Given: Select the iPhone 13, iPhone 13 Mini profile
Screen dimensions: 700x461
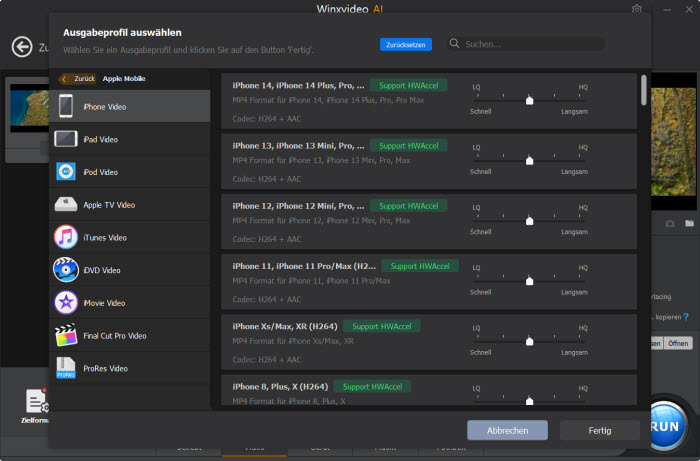Looking at the screenshot, I should click(429, 161).
